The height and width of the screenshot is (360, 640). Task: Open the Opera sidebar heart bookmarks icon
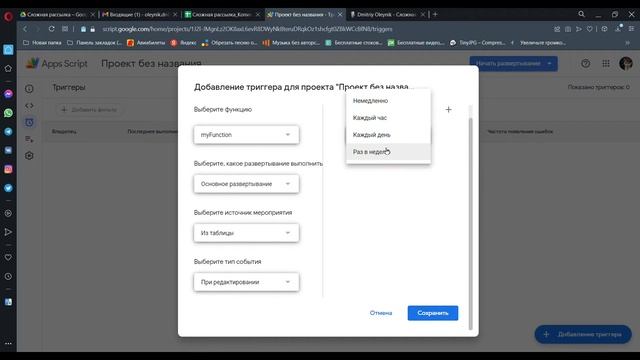8,258
